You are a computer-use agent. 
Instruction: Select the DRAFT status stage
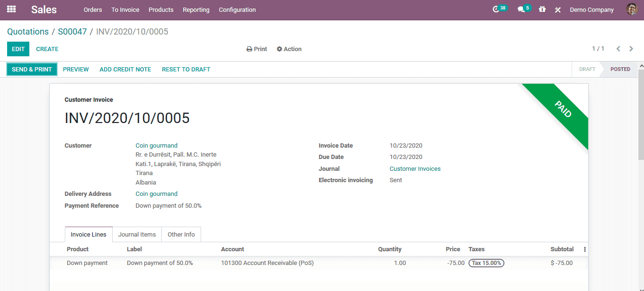(587, 69)
